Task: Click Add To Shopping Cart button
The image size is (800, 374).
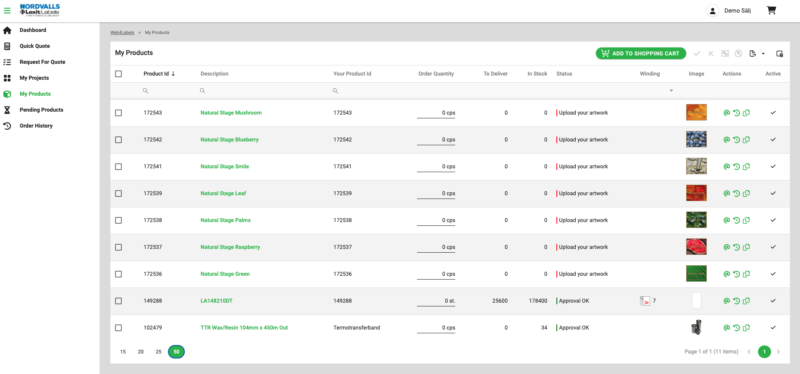Action: 641,54
